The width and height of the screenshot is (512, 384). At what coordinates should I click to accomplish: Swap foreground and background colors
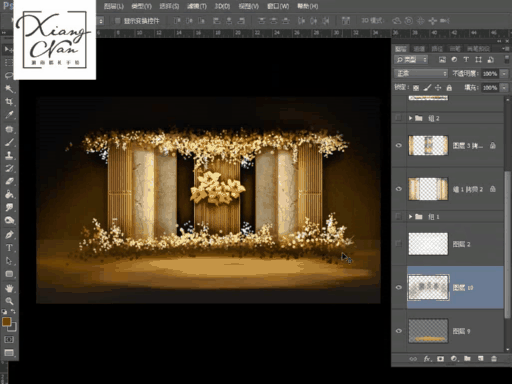(13, 311)
